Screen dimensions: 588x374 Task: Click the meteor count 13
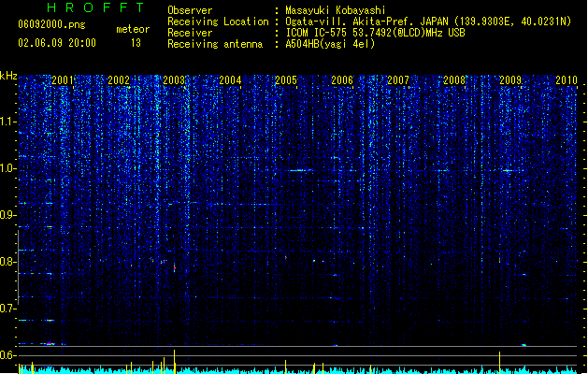click(136, 43)
